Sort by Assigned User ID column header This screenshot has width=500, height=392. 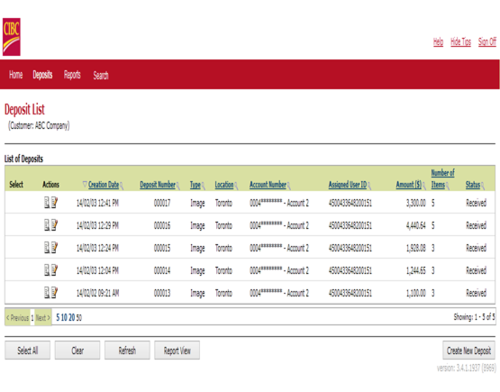pyautogui.click(x=348, y=184)
